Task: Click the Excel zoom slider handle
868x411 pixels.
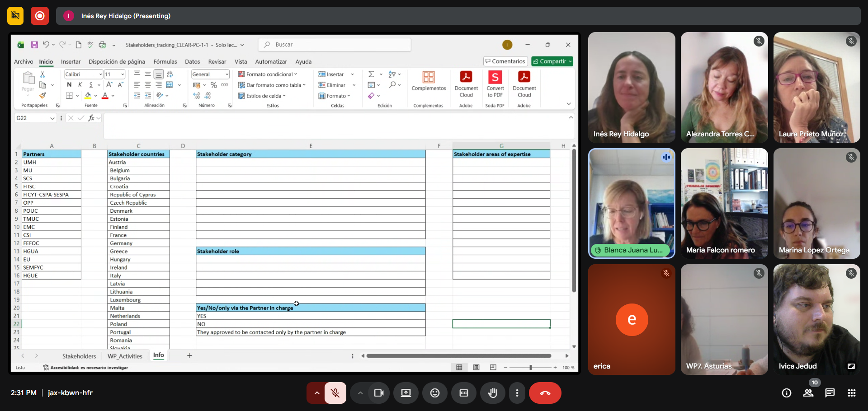Action: pyautogui.click(x=530, y=368)
